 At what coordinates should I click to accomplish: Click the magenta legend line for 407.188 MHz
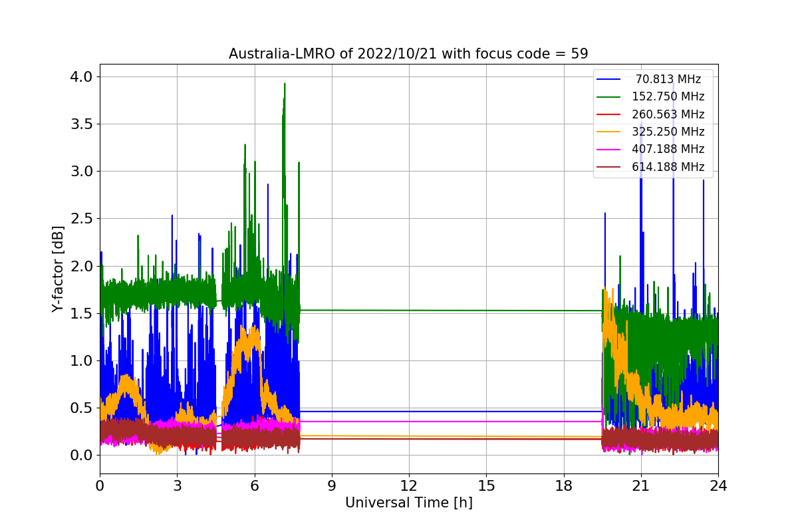(609, 150)
